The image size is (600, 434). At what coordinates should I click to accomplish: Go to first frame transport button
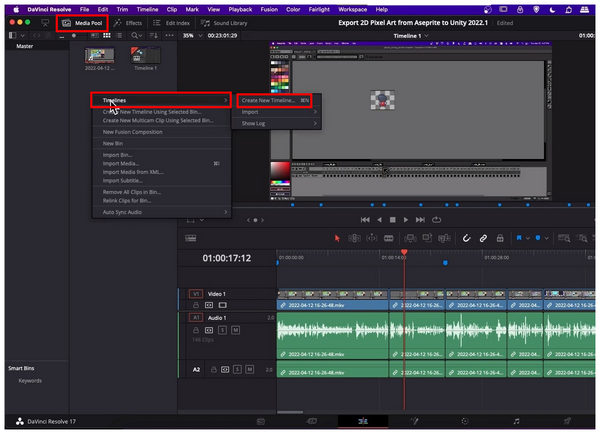365,220
